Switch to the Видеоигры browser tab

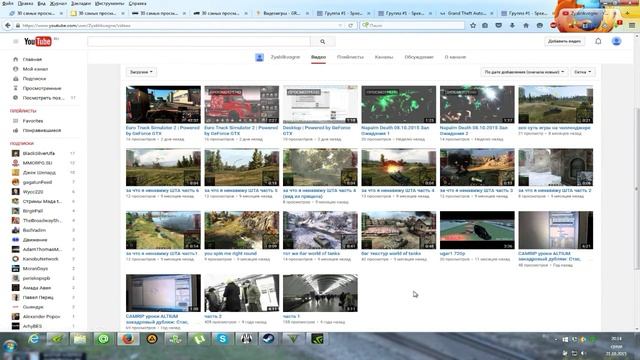[x=281, y=13]
